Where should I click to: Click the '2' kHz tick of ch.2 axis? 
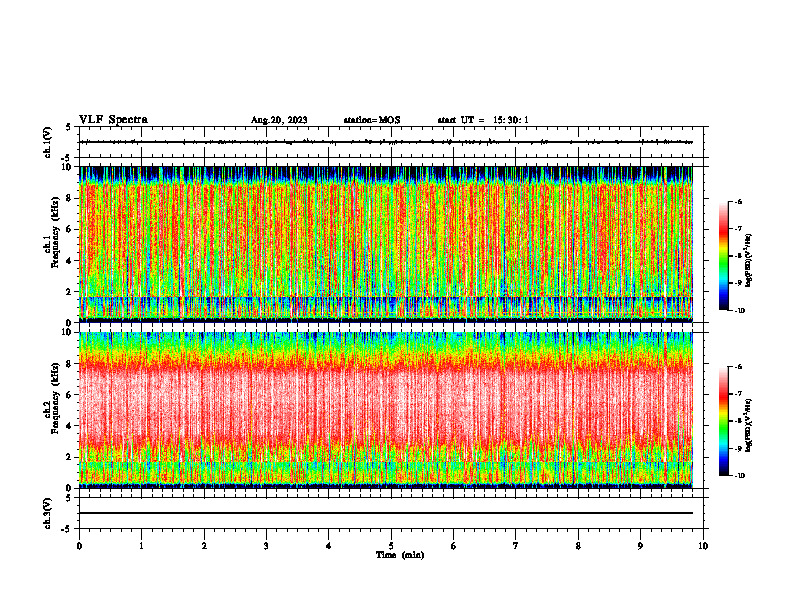click(x=70, y=457)
